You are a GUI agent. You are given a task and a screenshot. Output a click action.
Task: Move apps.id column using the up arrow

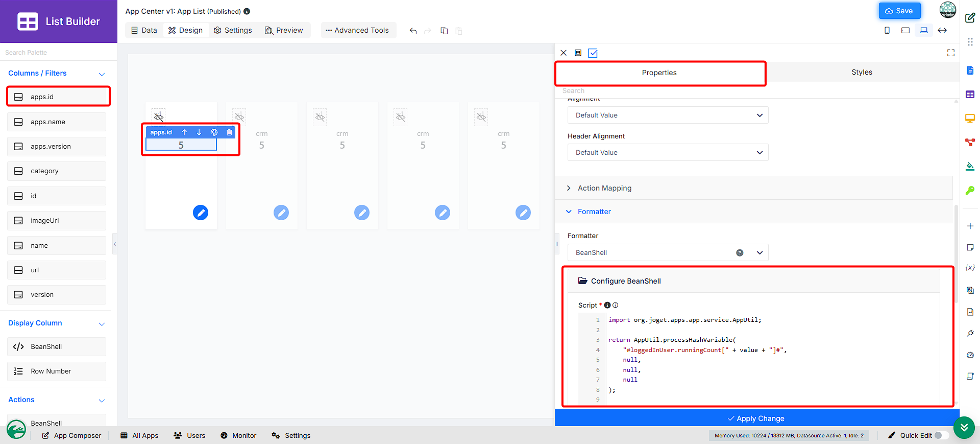click(184, 132)
